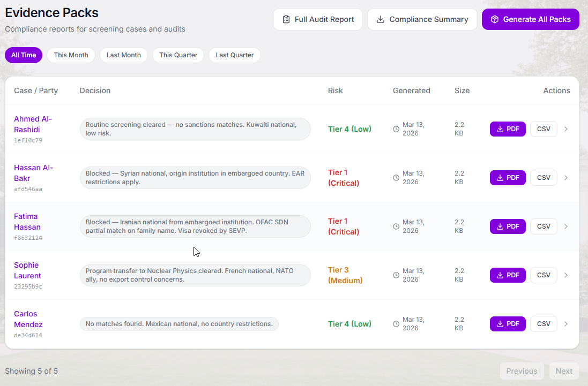Screen dimensions: 588x386
Task: Open Fatima Hassan case link
Action: (x=27, y=222)
